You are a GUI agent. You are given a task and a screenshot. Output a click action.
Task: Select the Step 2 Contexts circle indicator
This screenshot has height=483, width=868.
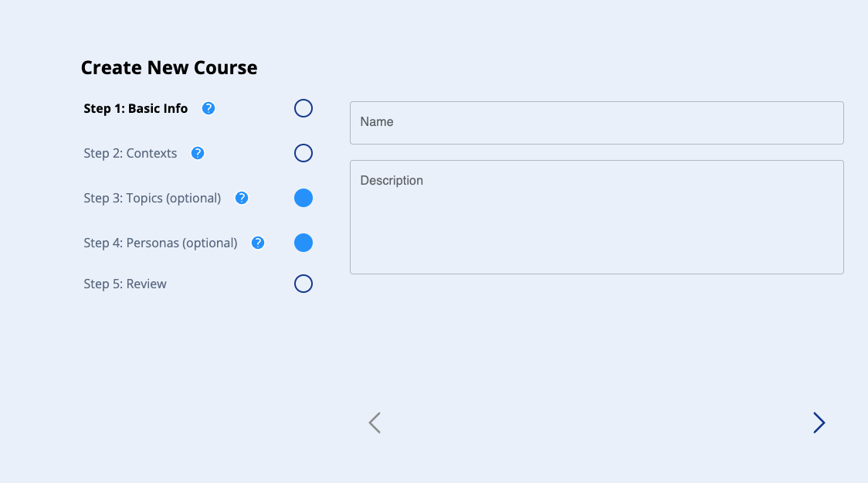click(303, 153)
